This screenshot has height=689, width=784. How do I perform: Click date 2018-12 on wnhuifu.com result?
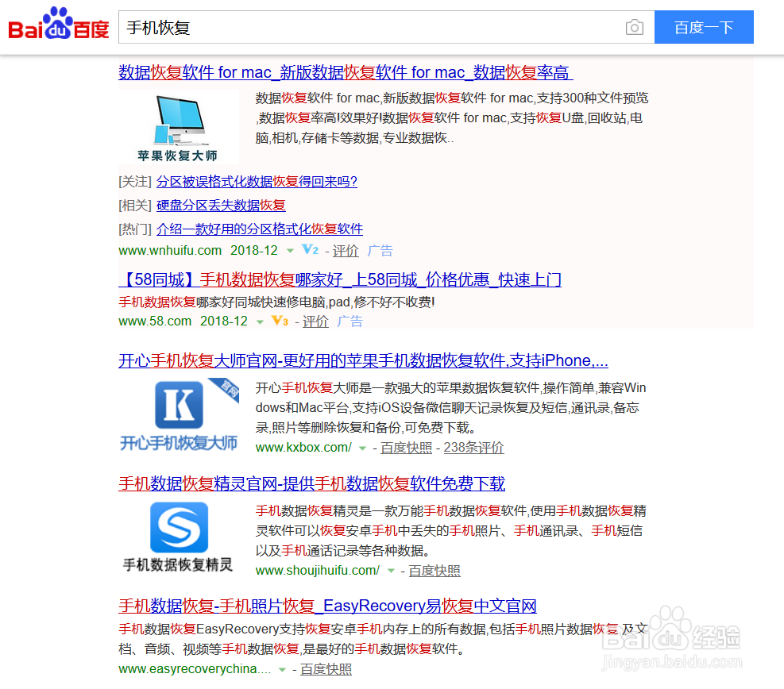pos(254,250)
